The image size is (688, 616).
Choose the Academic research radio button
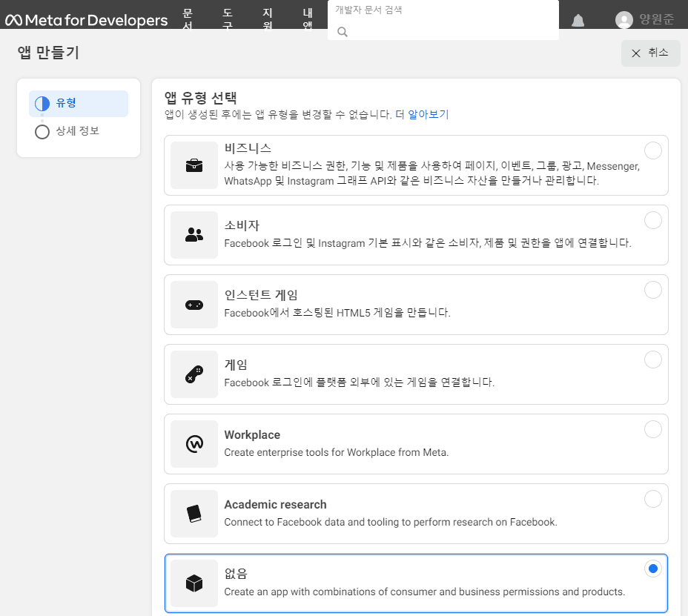652,499
